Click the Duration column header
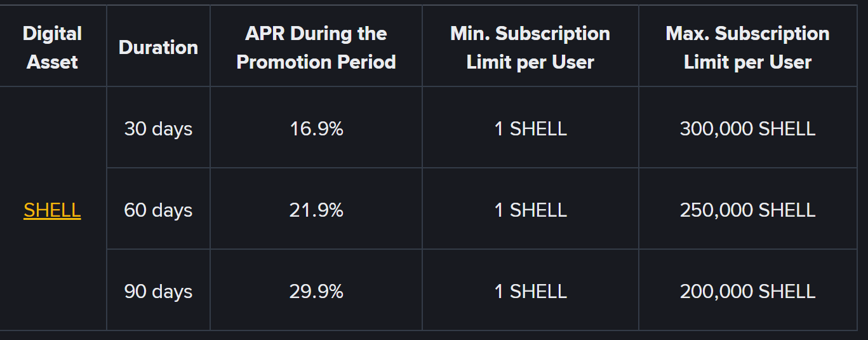Image resolution: width=868 pixels, height=340 pixels. coord(158,48)
